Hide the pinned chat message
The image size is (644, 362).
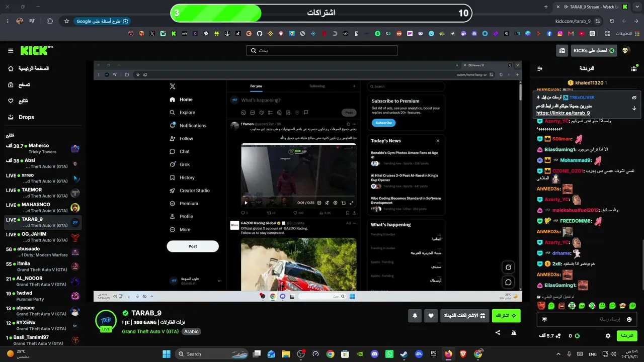[x=634, y=98]
